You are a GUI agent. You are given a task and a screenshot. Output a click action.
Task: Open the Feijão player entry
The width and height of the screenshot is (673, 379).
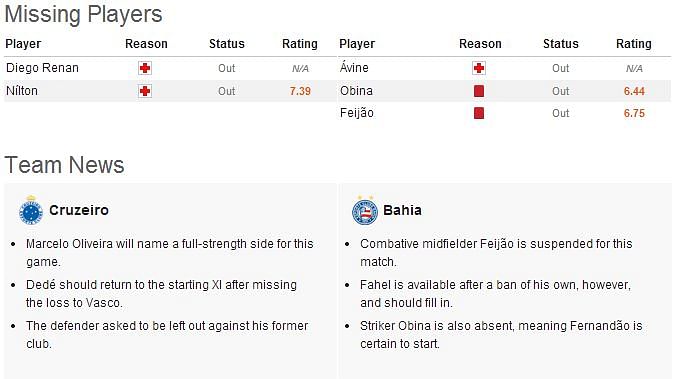pyautogui.click(x=357, y=113)
